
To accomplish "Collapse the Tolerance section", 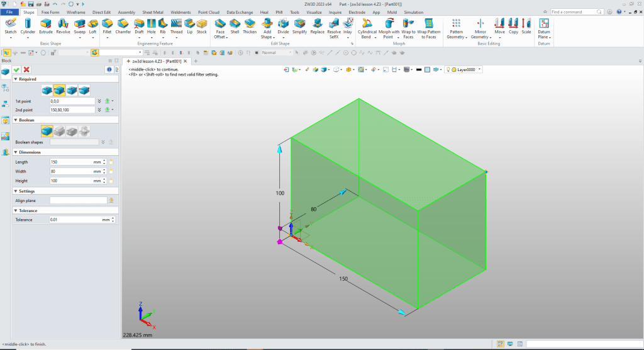I will pos(16,210).
